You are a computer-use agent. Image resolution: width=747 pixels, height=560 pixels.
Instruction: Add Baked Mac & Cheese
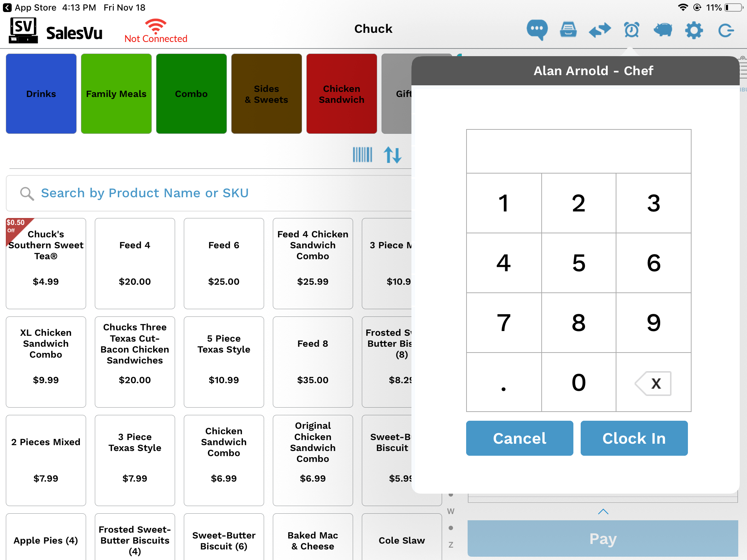click(313, 537)
